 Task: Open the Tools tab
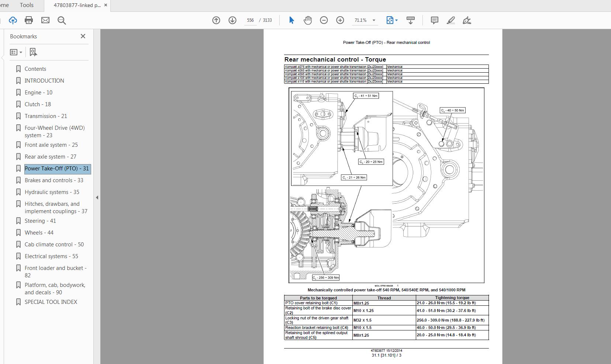tap(27, 5)
